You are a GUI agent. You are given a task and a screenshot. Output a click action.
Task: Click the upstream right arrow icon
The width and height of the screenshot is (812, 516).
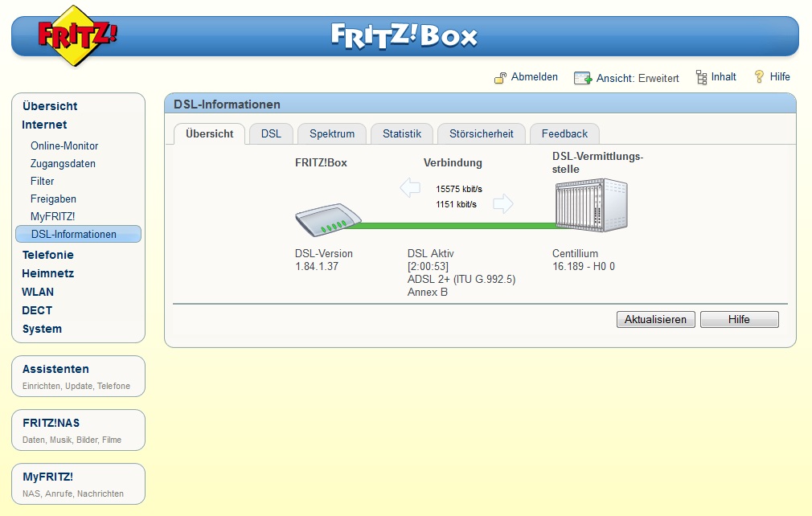pyautogui.click(x=502, y=204)
